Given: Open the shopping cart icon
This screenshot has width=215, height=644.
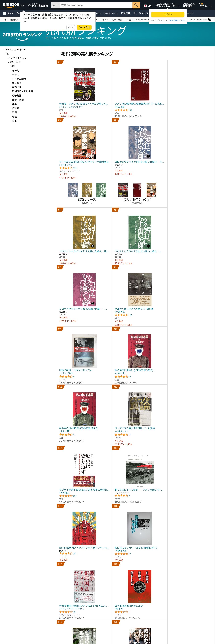Looking at the screenshot, I should click(204, 5).
